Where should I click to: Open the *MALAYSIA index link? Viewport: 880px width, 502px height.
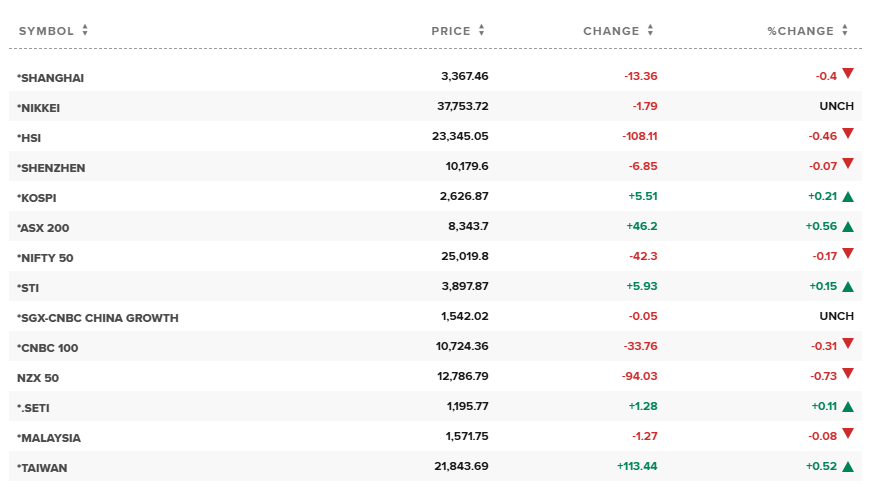(x=49, y=437)
